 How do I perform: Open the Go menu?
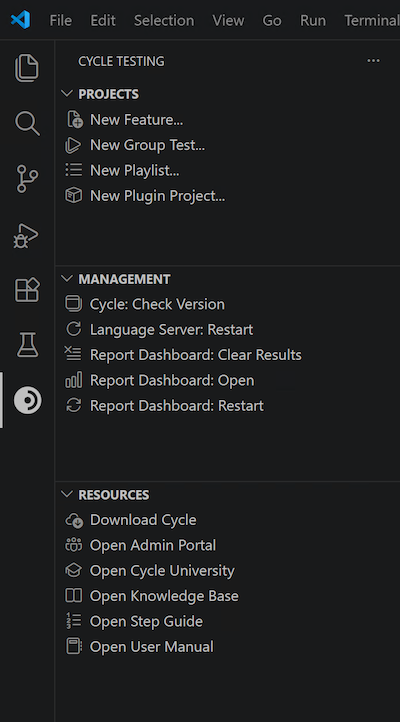tap(272, 20)
